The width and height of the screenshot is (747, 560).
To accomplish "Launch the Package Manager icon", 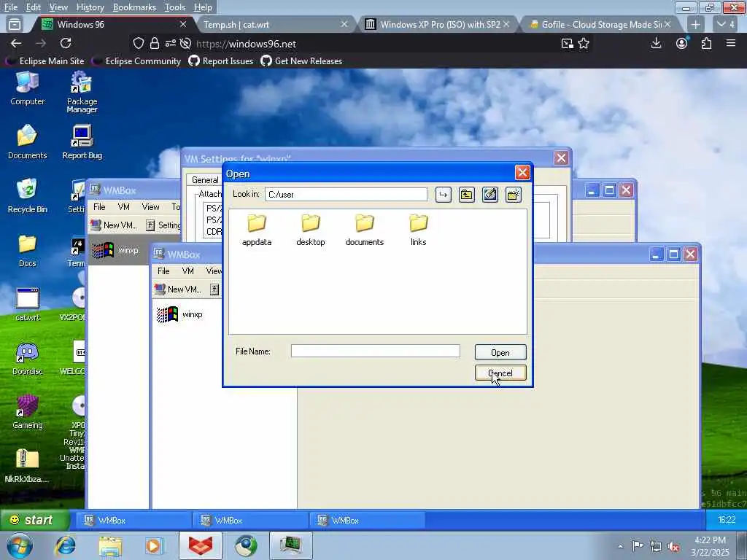I will [x=82, y=93].
